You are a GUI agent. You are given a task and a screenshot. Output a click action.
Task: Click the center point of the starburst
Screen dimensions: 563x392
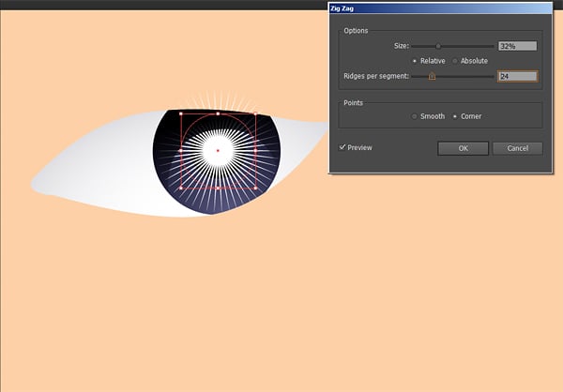click(x=218, y=150)
